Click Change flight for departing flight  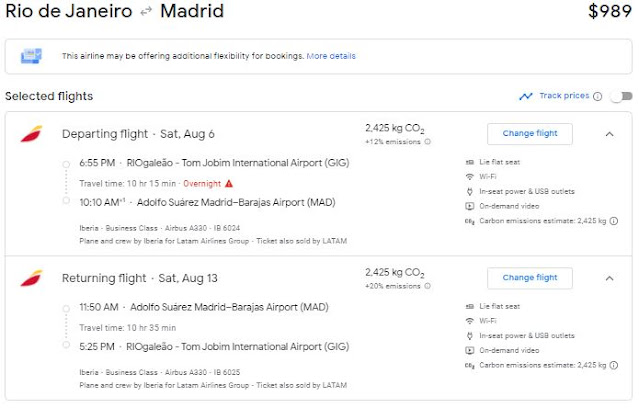pos(529,134)
